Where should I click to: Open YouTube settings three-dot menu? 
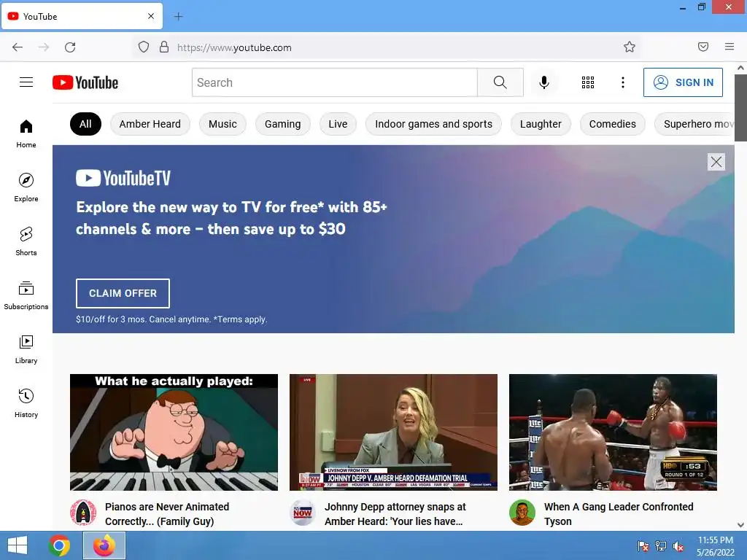coord(623,82)
